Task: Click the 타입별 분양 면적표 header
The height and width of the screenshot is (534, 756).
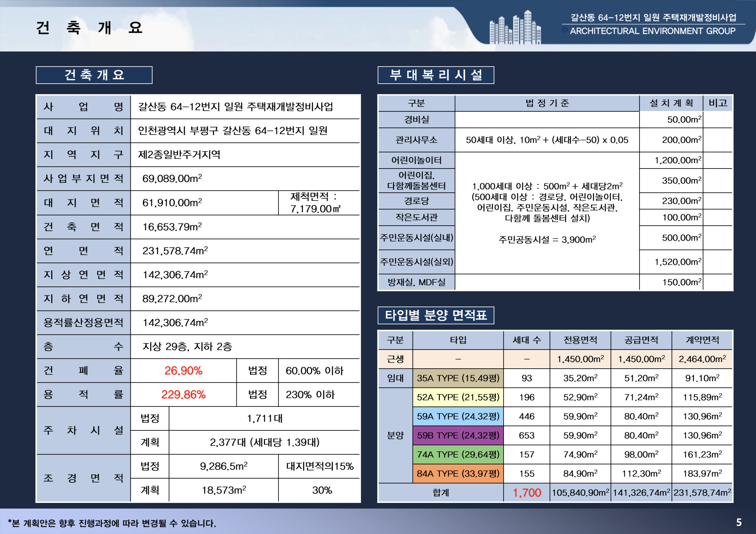Action: (x=435, y=315)
